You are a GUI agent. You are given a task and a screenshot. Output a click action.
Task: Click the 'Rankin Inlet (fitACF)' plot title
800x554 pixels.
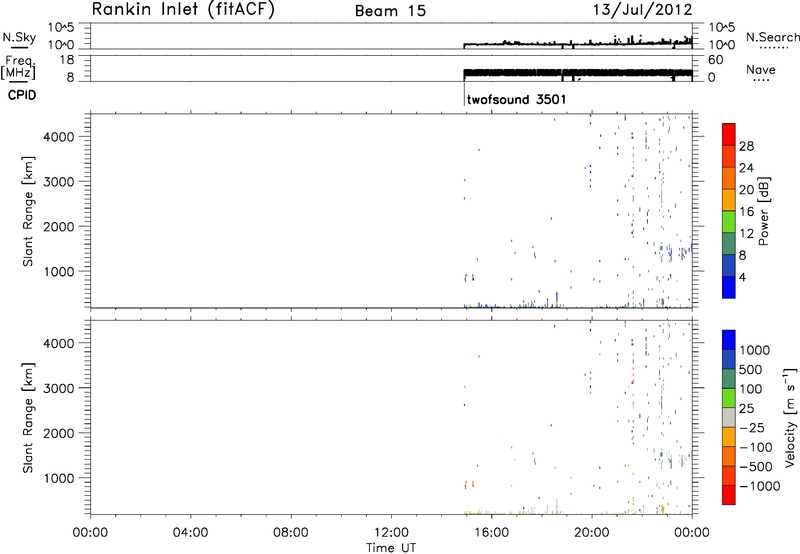183,10
